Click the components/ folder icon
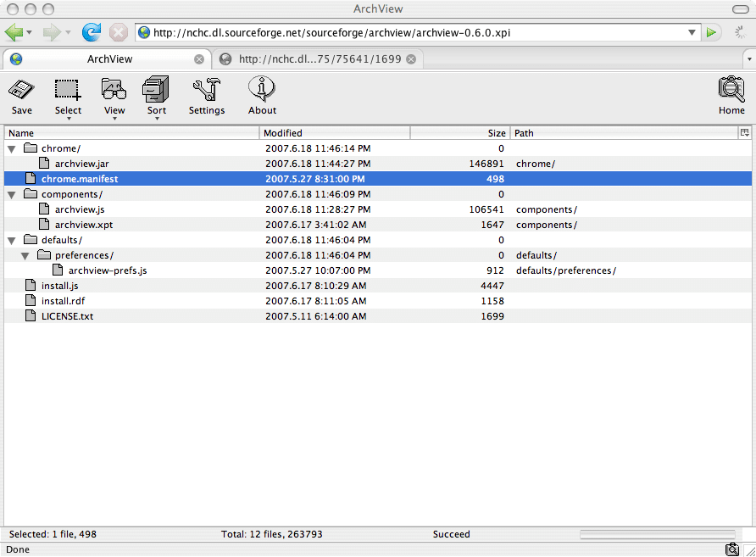Image resolution: width=756 pixels, height=557 pixels. 31,193
